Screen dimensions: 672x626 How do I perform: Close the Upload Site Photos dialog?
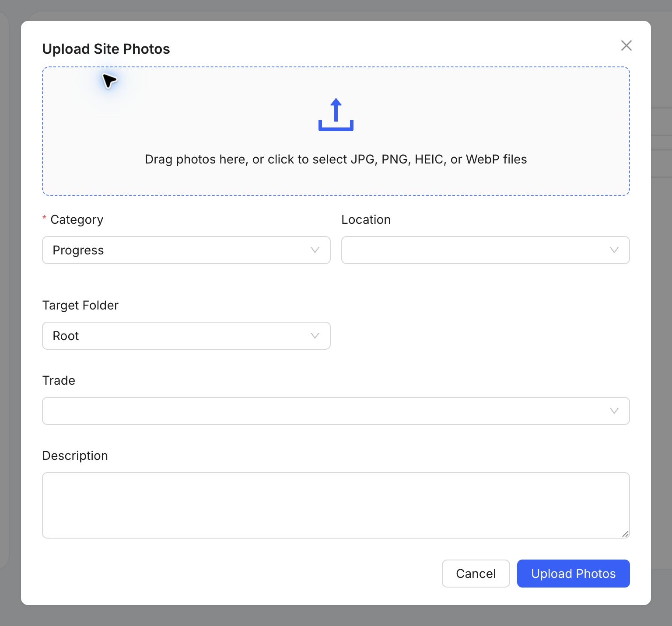pos(626,45)
